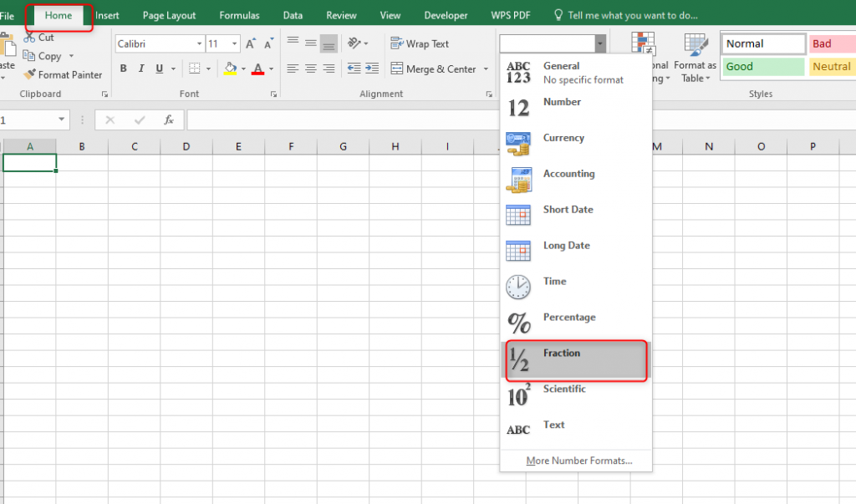Open the Calibri font name dropdown
The image size is (856, 504).
tap(197, 43)
